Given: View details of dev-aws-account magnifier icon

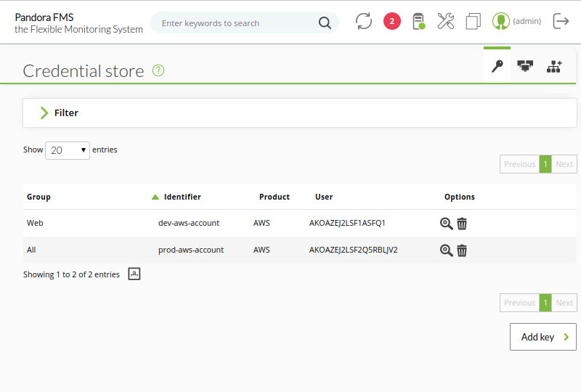Looking at the screenshot, I should coord(446,224).
